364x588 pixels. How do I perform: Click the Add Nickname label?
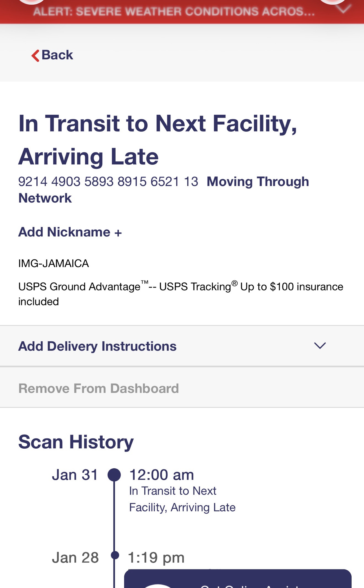pyautogui.click(x=64, y=232)
